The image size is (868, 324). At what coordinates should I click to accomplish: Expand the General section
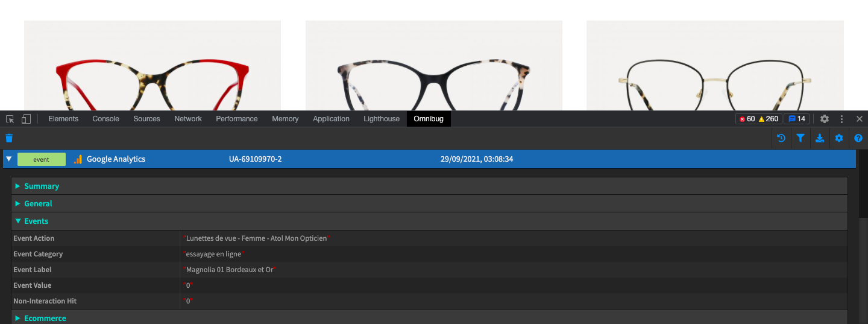[x=37, y=204]
